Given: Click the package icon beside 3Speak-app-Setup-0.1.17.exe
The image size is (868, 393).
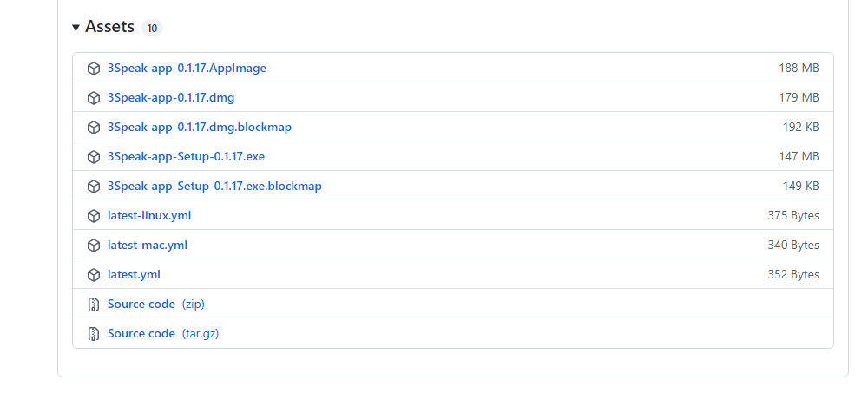Looking at the screenshot, I should pos(94,157).
